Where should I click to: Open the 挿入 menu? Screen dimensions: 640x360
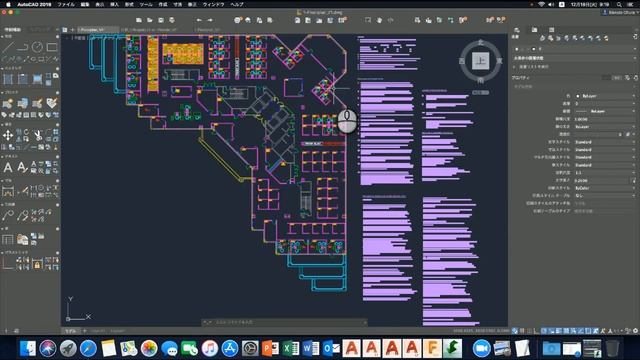click(x=114, y=4)
